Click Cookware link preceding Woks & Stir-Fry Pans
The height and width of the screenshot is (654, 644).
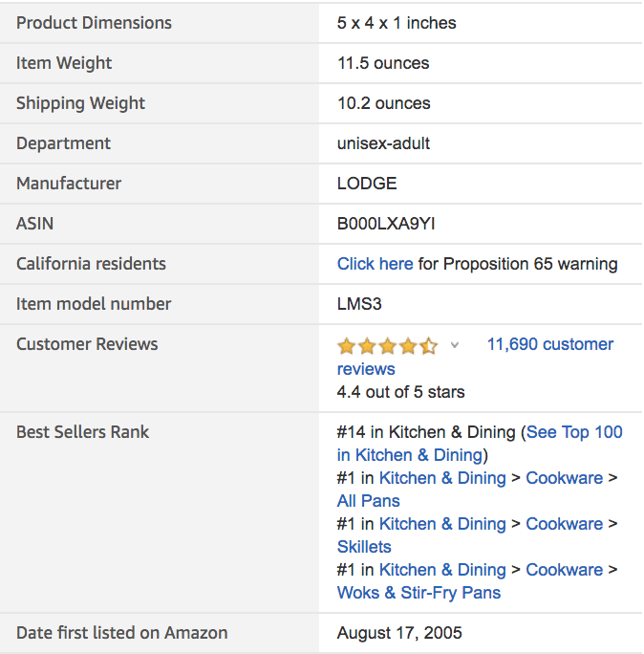click(x=564, y=570)
